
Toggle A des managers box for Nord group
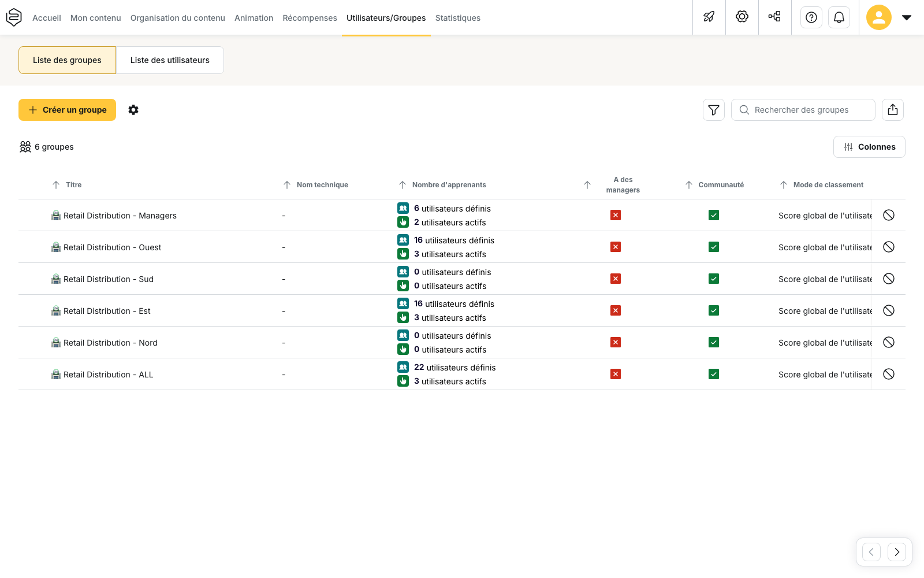coord(616,342)
